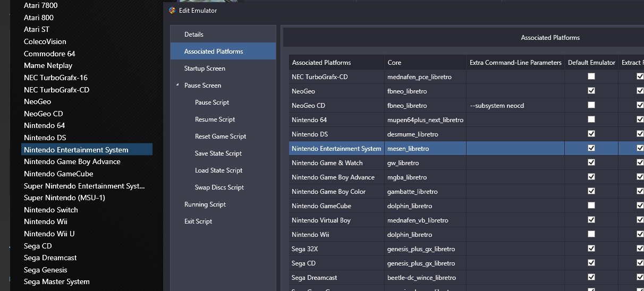This screenshot has width=644, height=291.
Task: Click the mednafen_pce_libretro core cell
Action: [425, 76]
